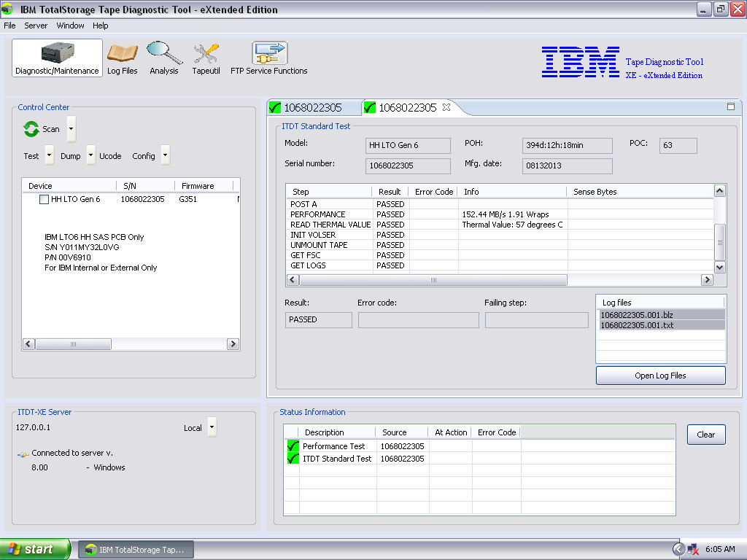This screenshot has height=560, width=747.
Task: Maximize the test results panel
Action: click(x=731, y=106)
